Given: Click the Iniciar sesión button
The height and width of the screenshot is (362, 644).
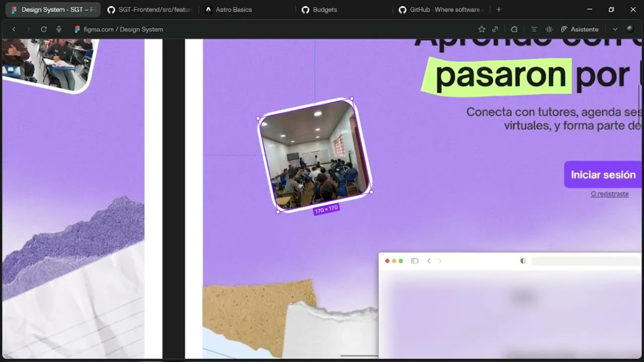Looking at the screenshot, I should click(603, 174).
